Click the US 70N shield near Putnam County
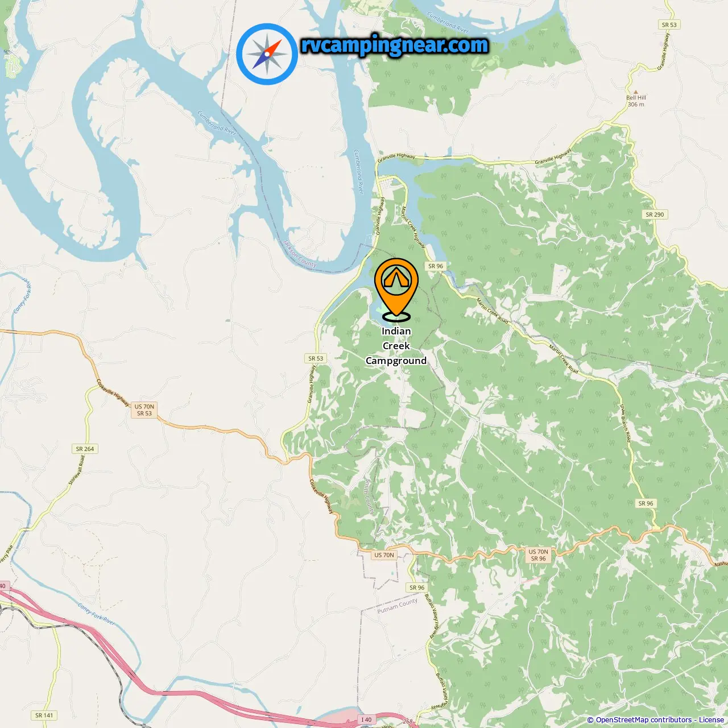This screenshot has height=728, width=728. (x=384, y=555)
